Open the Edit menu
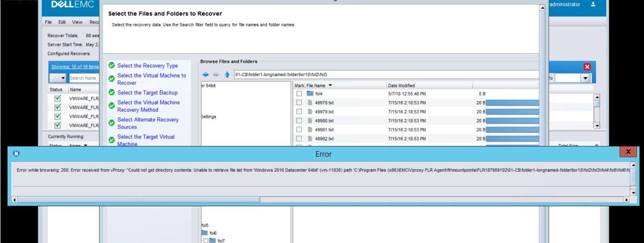 click(62, 22)
